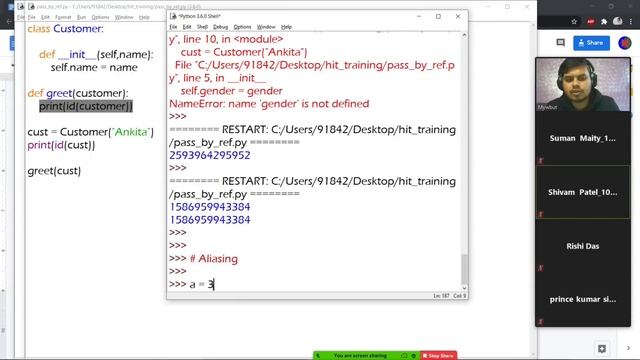The height and width of the screenshot is (360, 640).
Task: Click the Python Shell title bar icon
Action: coord(173,16)
